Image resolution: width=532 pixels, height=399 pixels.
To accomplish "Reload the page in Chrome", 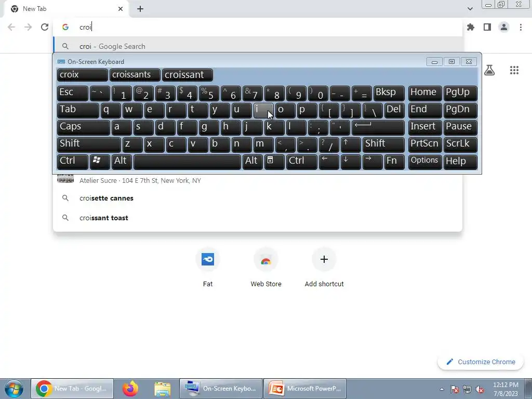I will (x=45, y=27).
